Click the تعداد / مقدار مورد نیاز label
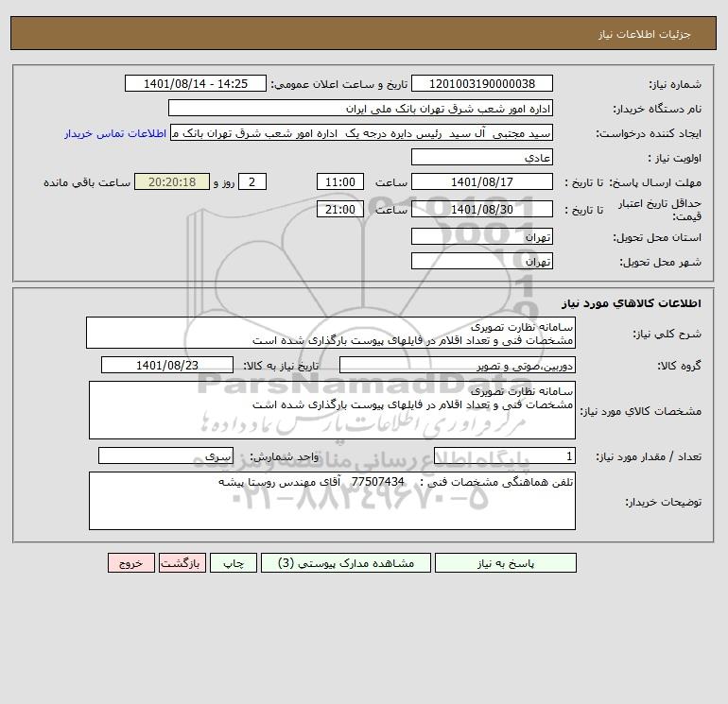728x704 pixels. coord(649,456)
